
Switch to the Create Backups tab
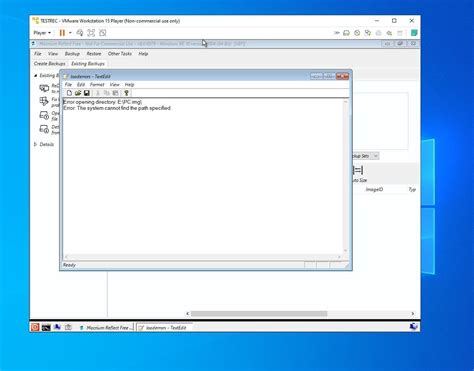[x=49, y=63]
